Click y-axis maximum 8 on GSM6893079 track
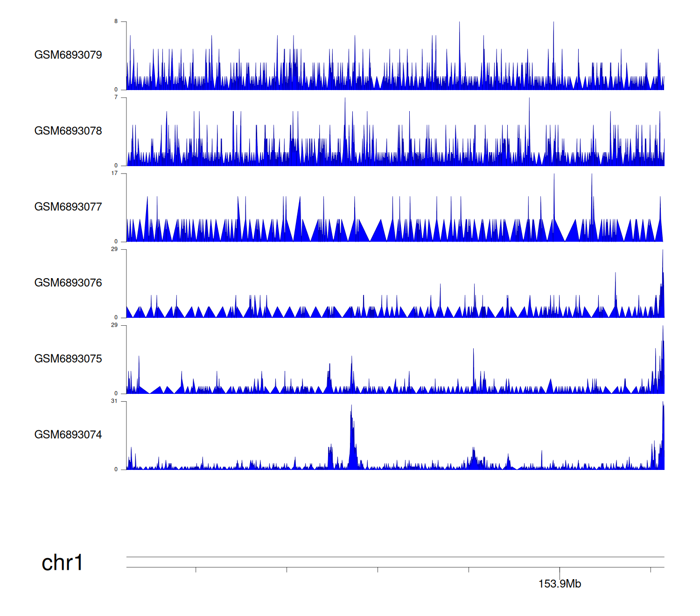 pos(116,21)
